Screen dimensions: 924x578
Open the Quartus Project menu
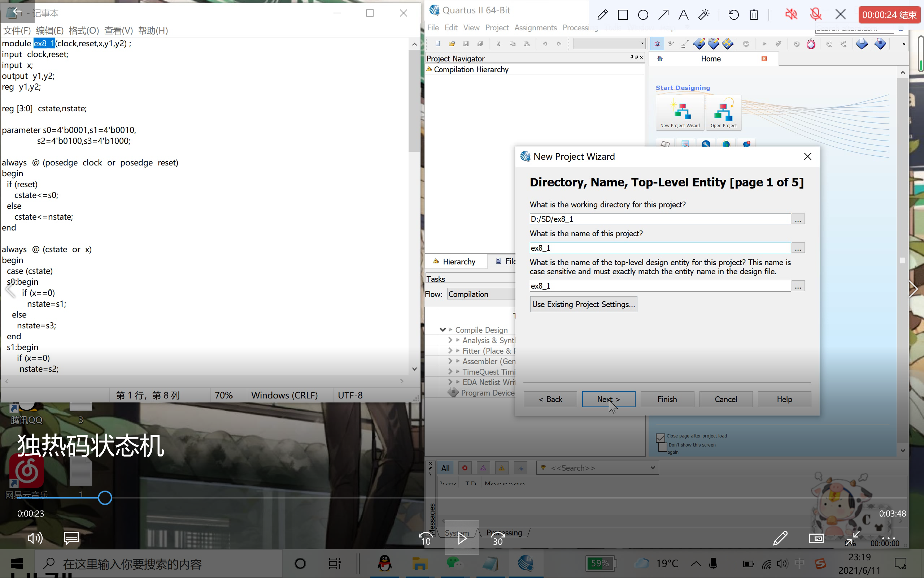[x=497, y=28]
